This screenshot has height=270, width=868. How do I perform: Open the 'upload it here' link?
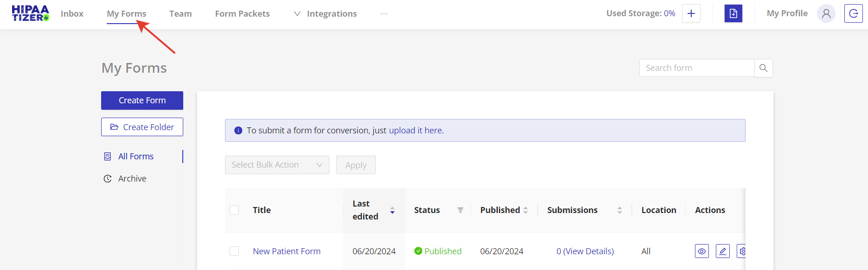pyautogui.click(x=416, y=131)
